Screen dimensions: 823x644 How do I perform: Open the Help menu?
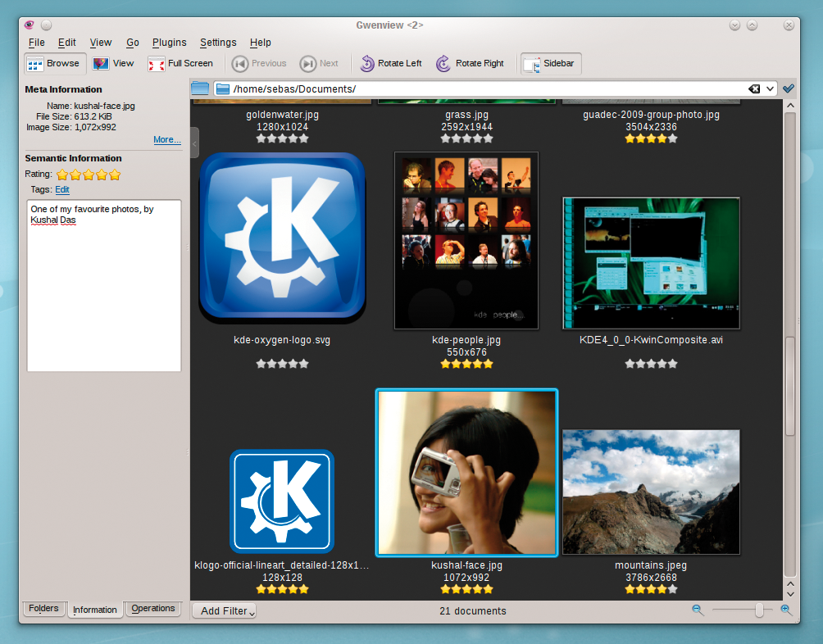coord(261,43)
